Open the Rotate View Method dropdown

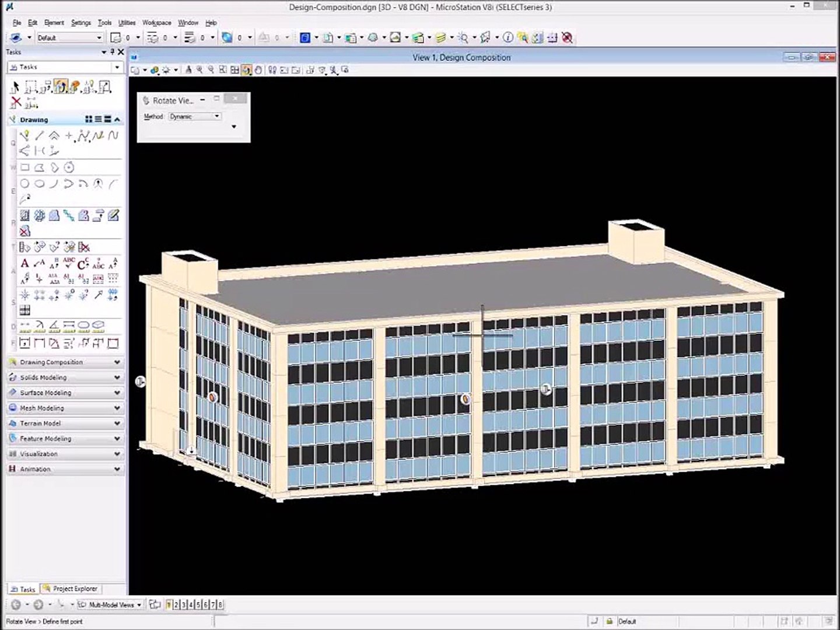(x=195, y=117)
